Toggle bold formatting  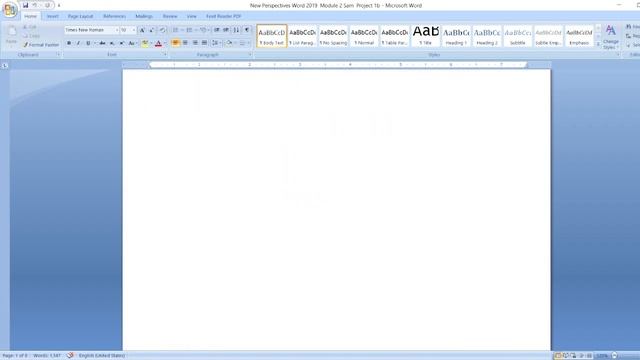pyautogui.click(x=69, y=43)
